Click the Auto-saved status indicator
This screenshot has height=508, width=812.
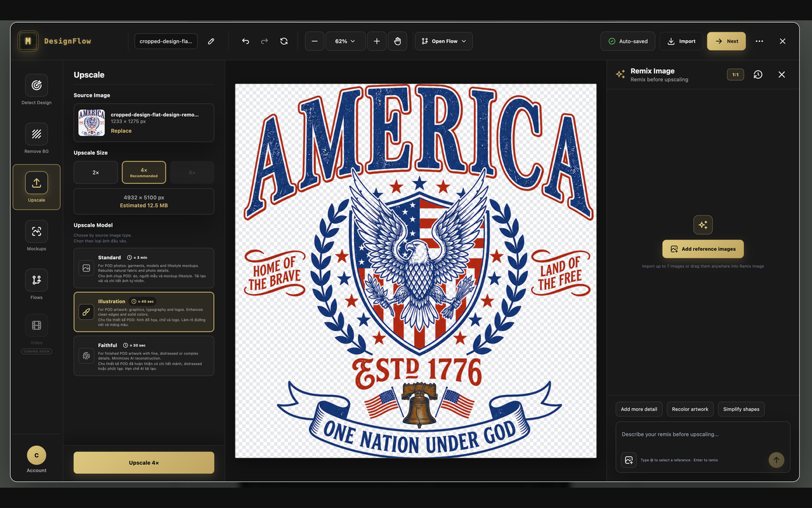pos(628,41)
